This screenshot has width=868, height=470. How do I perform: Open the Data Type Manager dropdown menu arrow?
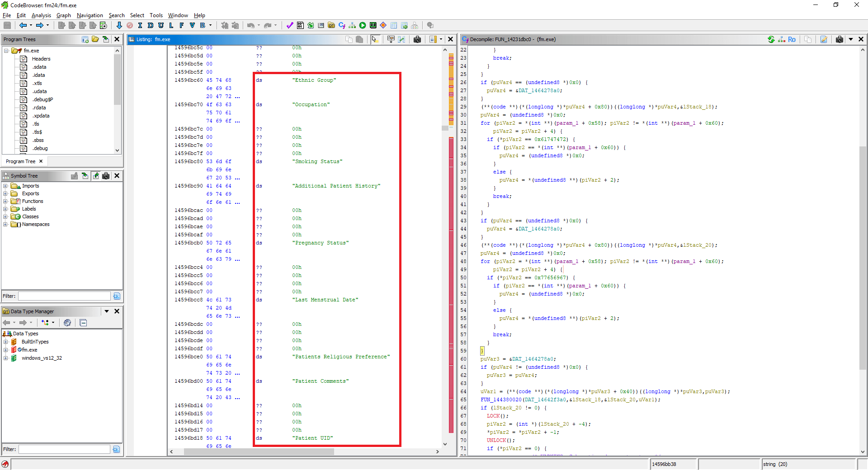tap(107, 311)
